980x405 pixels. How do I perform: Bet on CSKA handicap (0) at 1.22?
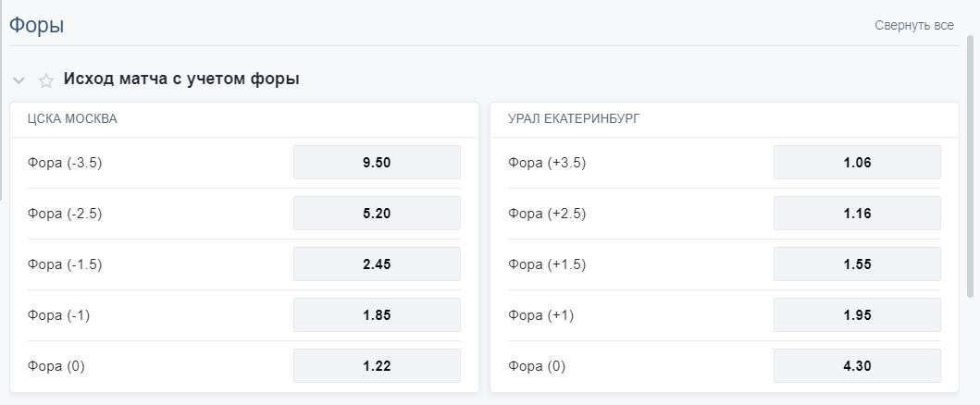point(377,365)
